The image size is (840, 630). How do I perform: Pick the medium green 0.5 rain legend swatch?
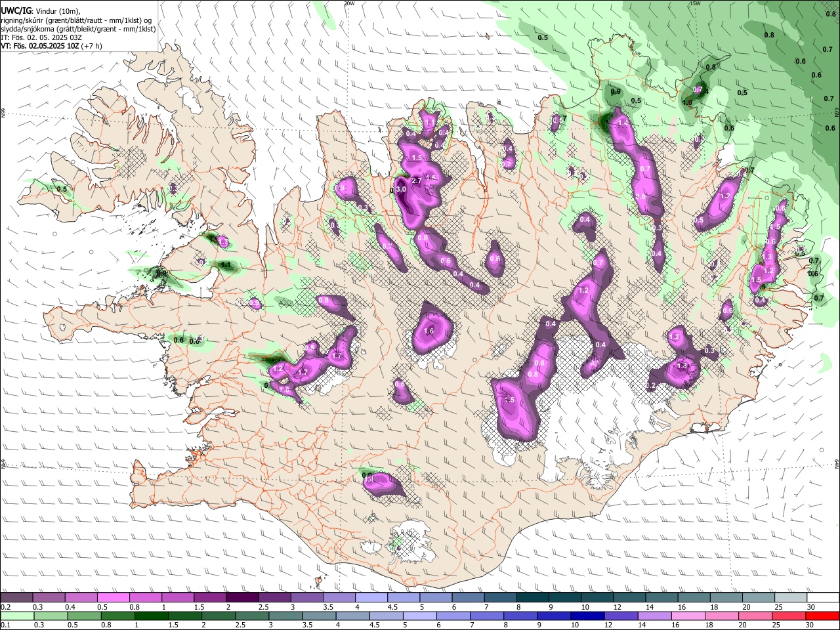point(84,616)
